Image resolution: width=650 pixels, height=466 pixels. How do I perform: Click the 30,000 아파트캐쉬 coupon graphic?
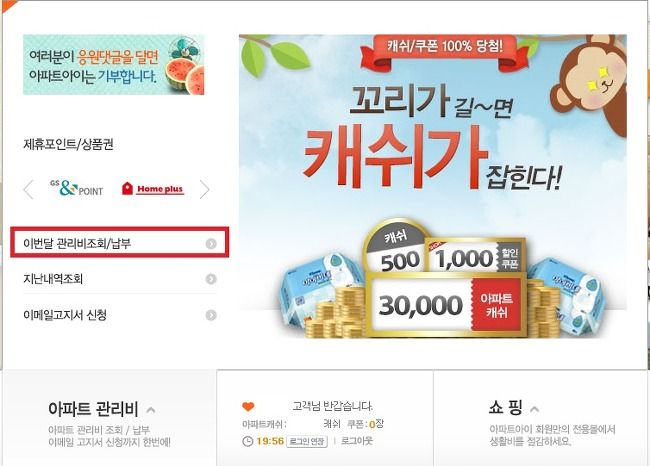pyautogui.click(x=446, y=305)
